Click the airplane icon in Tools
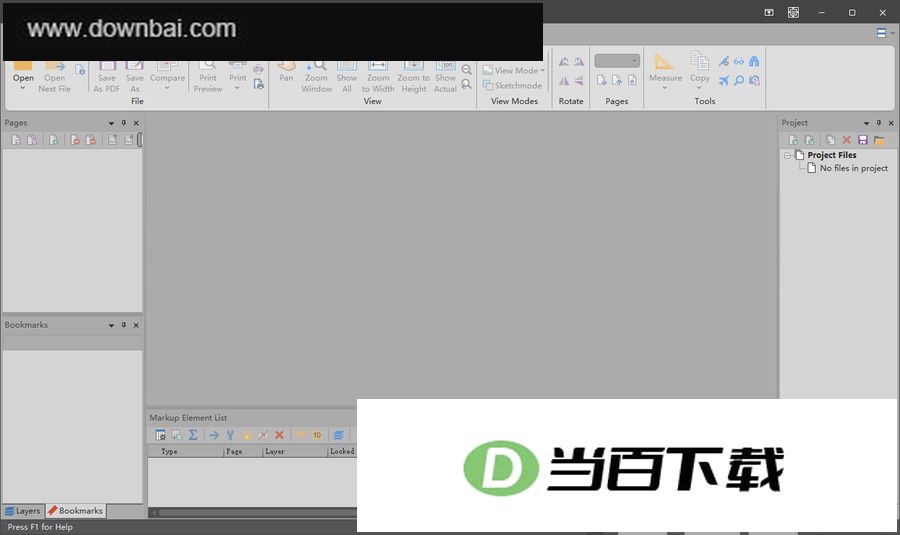Screen dimensions: 900x535 (724, 80)
